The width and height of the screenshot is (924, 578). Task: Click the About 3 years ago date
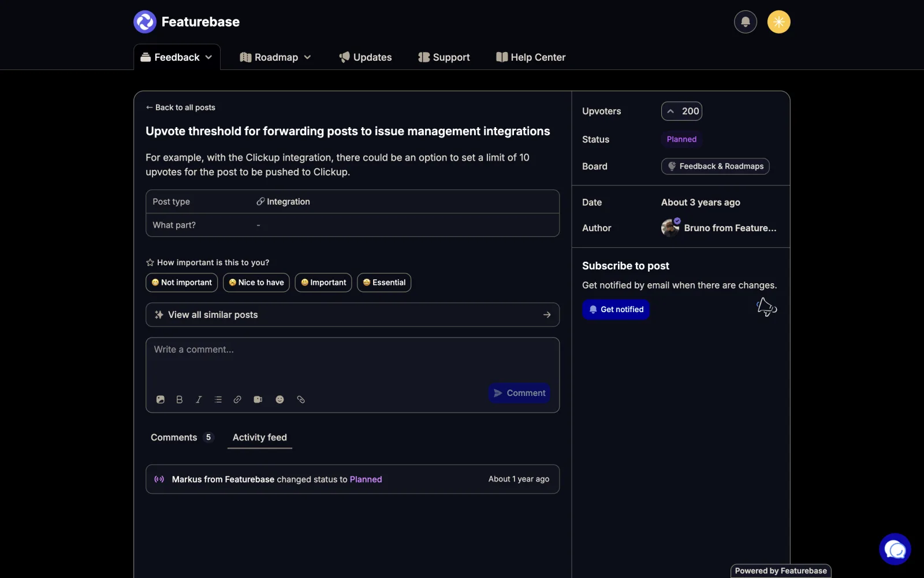[701, 202]
